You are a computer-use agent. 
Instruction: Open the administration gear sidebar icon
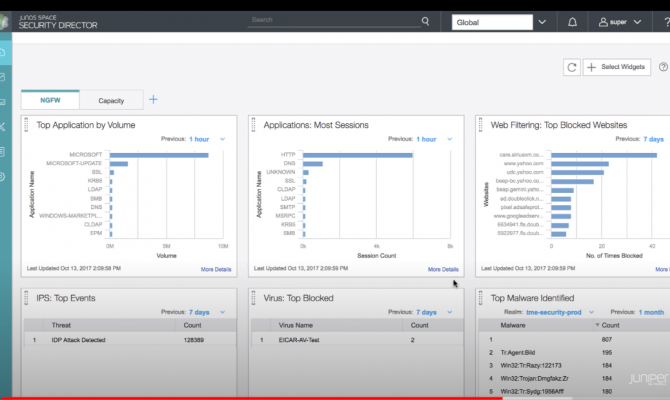coord(3,176)
